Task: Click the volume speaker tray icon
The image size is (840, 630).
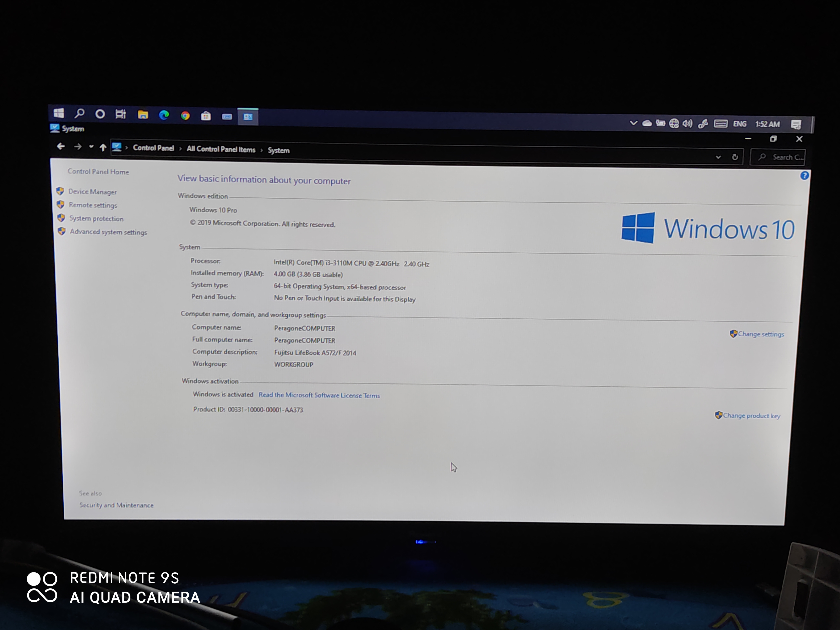Action: 687,123
